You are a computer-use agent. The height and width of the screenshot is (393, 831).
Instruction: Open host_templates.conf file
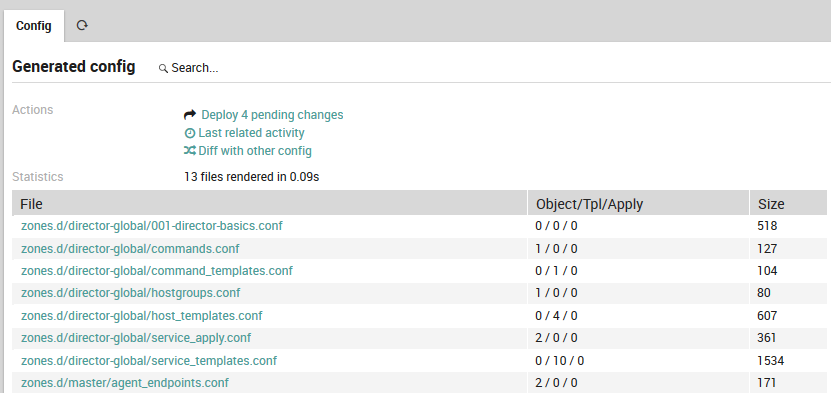[142, 316]
